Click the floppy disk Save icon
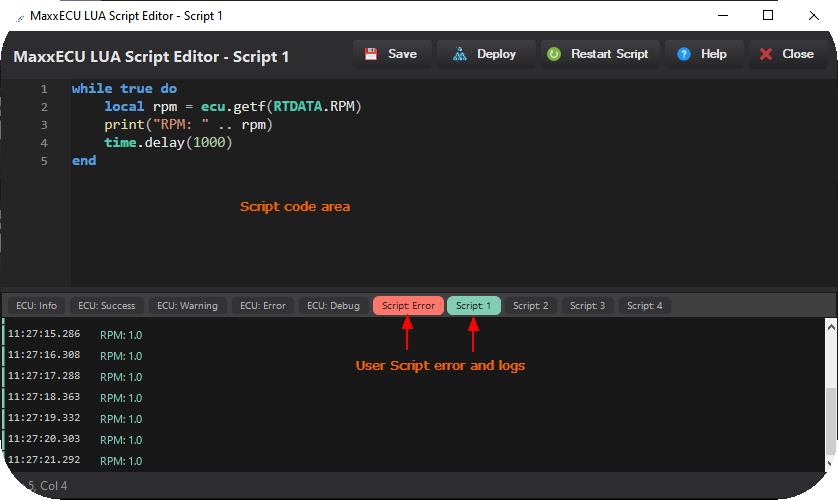The height and width of the screenshot is (500, 838). coord(372,54)
